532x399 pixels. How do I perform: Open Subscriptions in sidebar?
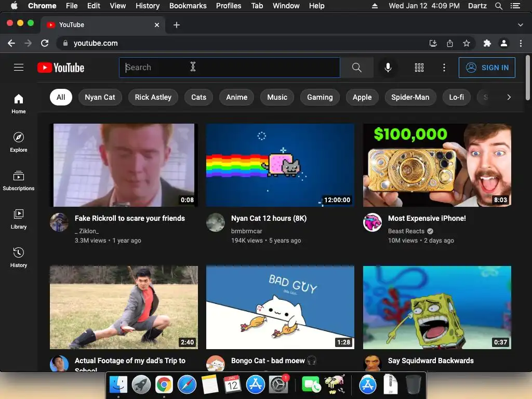point(19,181)
